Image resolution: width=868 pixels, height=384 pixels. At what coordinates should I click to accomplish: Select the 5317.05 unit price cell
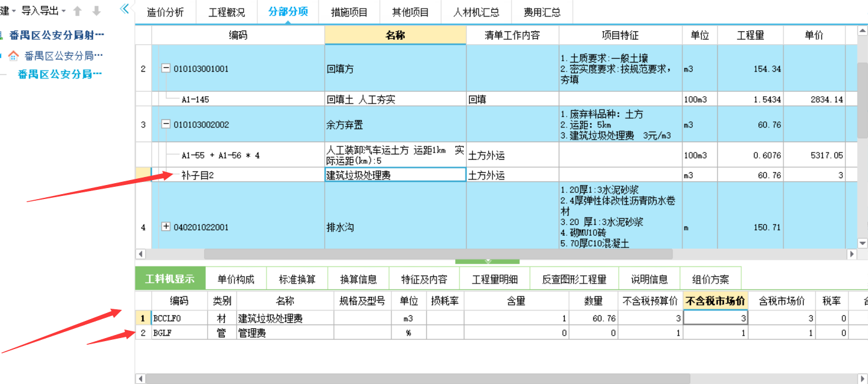[x=814, y=156]
